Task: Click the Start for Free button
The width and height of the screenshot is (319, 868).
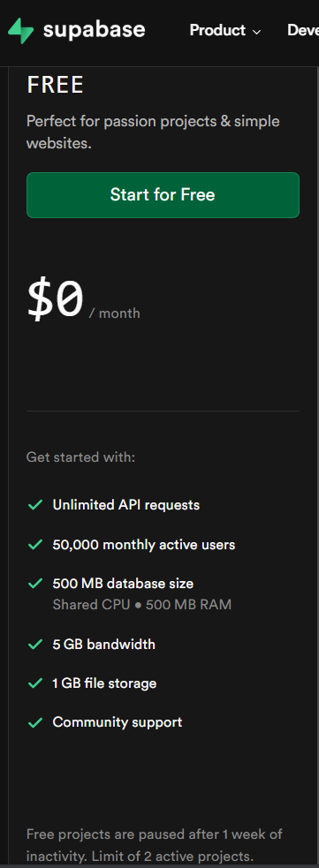Action: click(163, 195)
